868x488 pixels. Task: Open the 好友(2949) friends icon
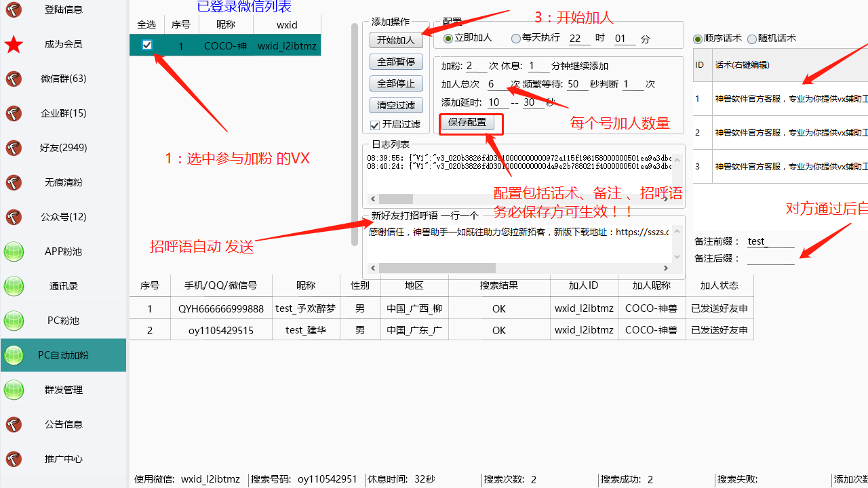click(14, 148)
